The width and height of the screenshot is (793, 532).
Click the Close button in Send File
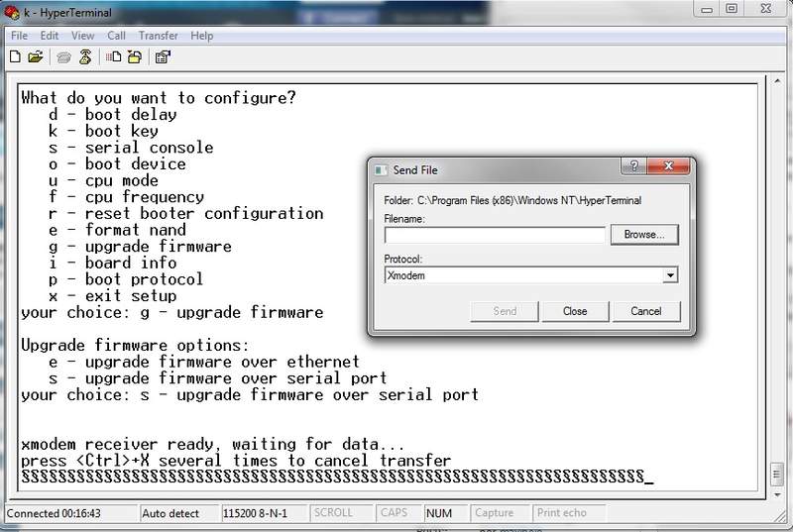coord(575,311)
